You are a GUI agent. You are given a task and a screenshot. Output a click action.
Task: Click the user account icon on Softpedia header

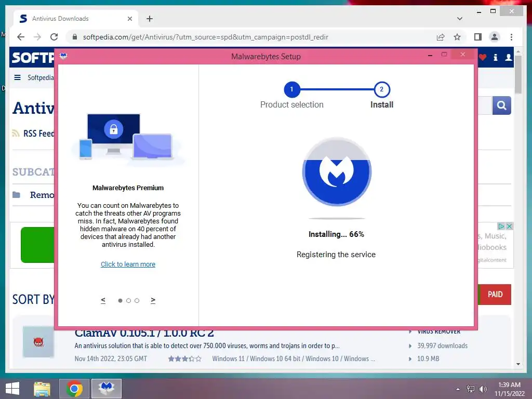pyautogui.click(x=508, y=57)
